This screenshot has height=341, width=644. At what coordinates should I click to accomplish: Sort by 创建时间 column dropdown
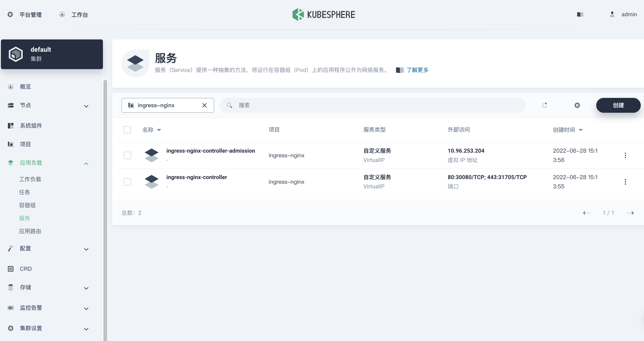(x=581, y=130)
